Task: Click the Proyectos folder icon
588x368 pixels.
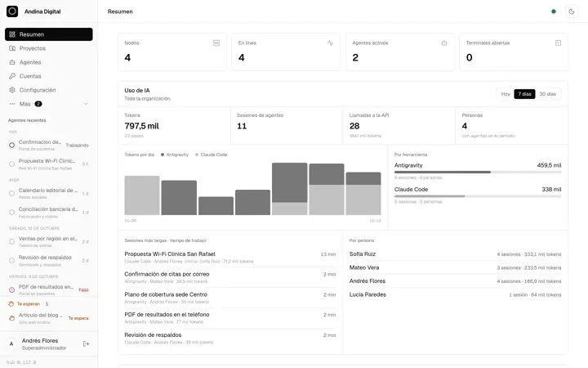Action: point(12,48)
